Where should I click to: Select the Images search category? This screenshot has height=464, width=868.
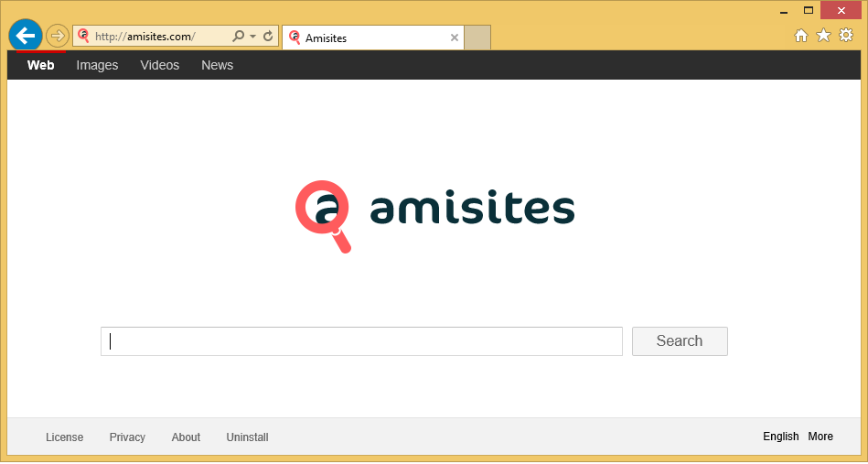coord(97,65)
